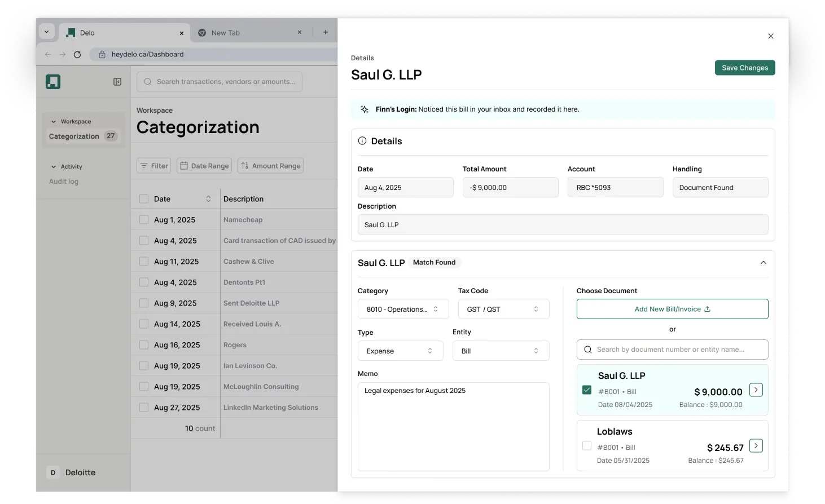Screen dimensions: 825x504
Task: Open the Audit log under Activity
Action: [64, 181]
